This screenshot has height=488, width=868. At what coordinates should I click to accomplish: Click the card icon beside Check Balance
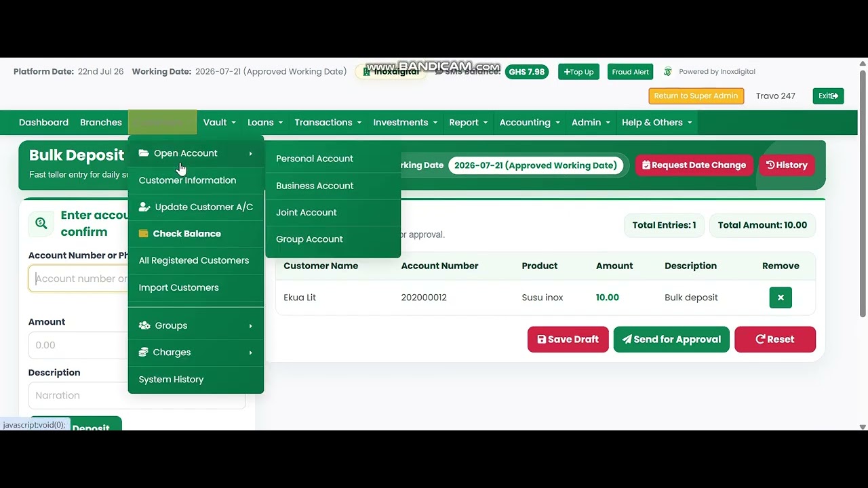tap(143, 234)
